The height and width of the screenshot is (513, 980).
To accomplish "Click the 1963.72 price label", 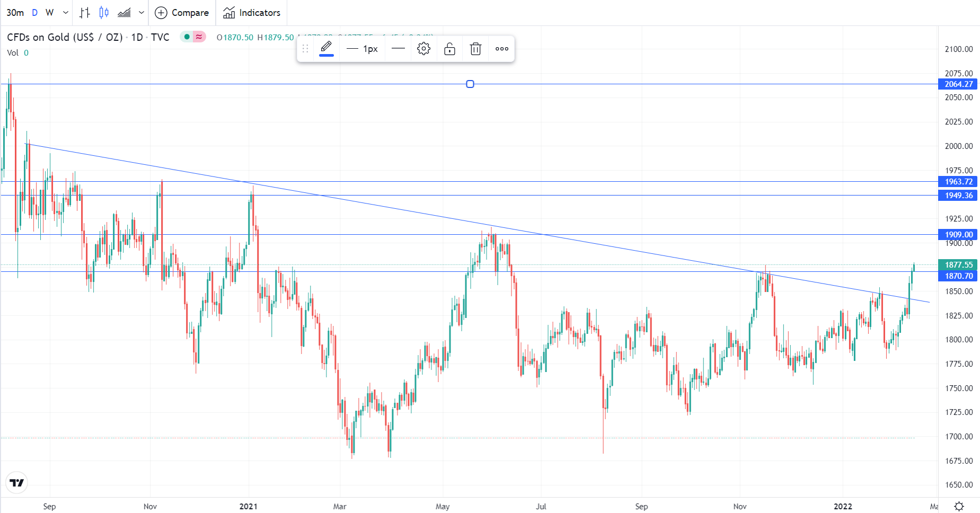I will coord(958,182).
